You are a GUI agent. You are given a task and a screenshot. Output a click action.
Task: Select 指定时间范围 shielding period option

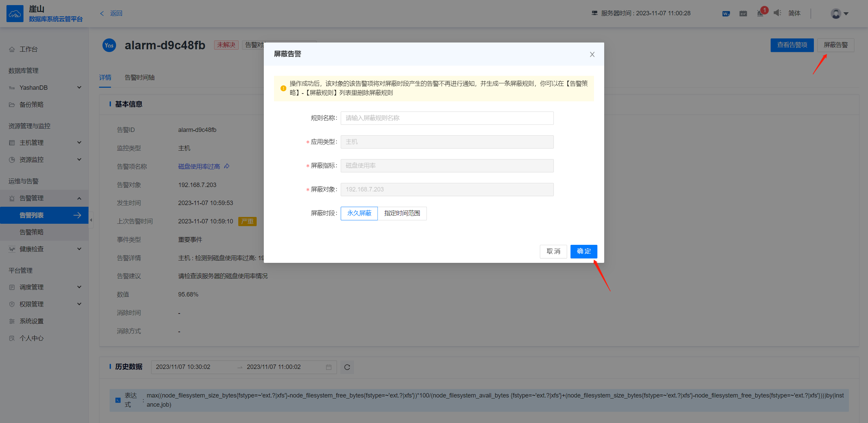coord(403,213)
